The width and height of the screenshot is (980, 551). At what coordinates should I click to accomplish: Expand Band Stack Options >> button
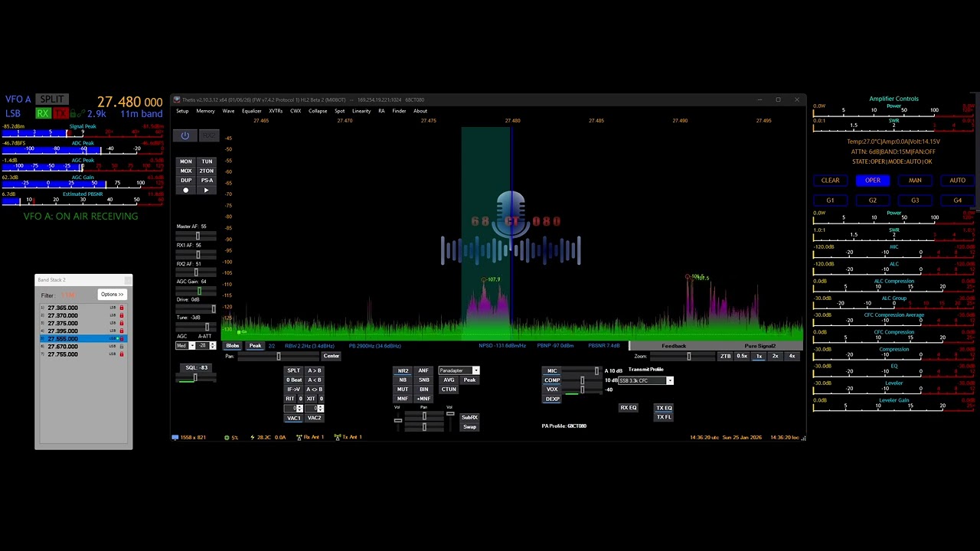[112, 295]
